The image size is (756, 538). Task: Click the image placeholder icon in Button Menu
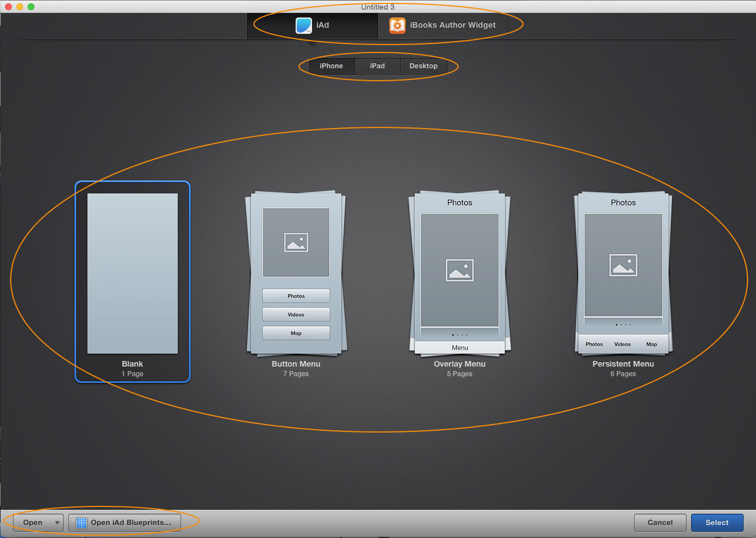pyautogui.click(x=296, y=242)
